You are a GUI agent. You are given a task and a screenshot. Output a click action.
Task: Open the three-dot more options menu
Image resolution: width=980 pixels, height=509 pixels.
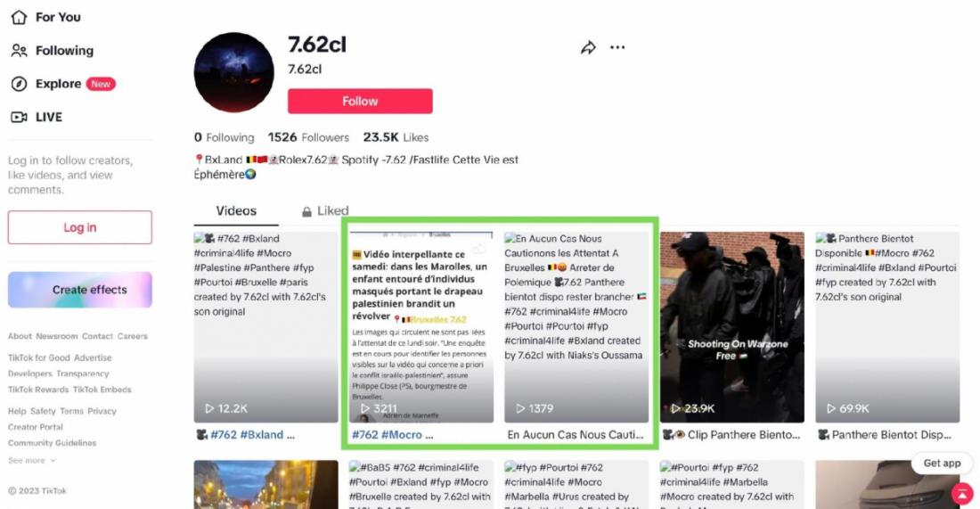tap(617, 47)
